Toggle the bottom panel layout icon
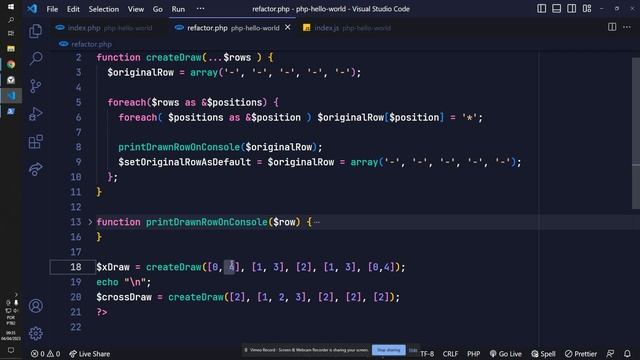 click(x=556, y=9)
